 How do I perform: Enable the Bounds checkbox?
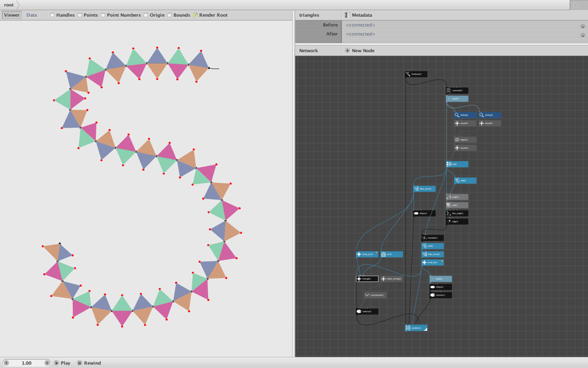169,15
